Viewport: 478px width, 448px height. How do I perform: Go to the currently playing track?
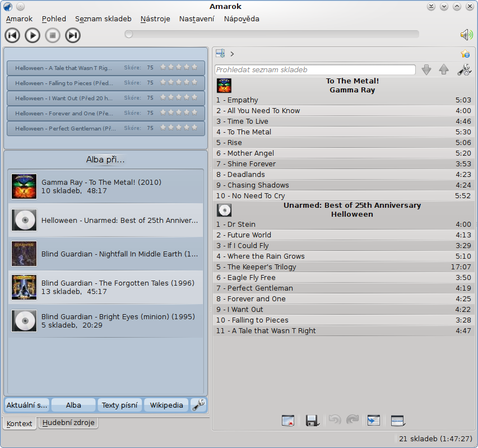[374, 421]
